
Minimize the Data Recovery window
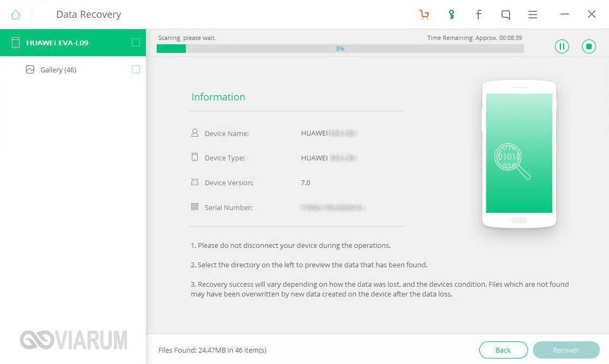(565, 15)
